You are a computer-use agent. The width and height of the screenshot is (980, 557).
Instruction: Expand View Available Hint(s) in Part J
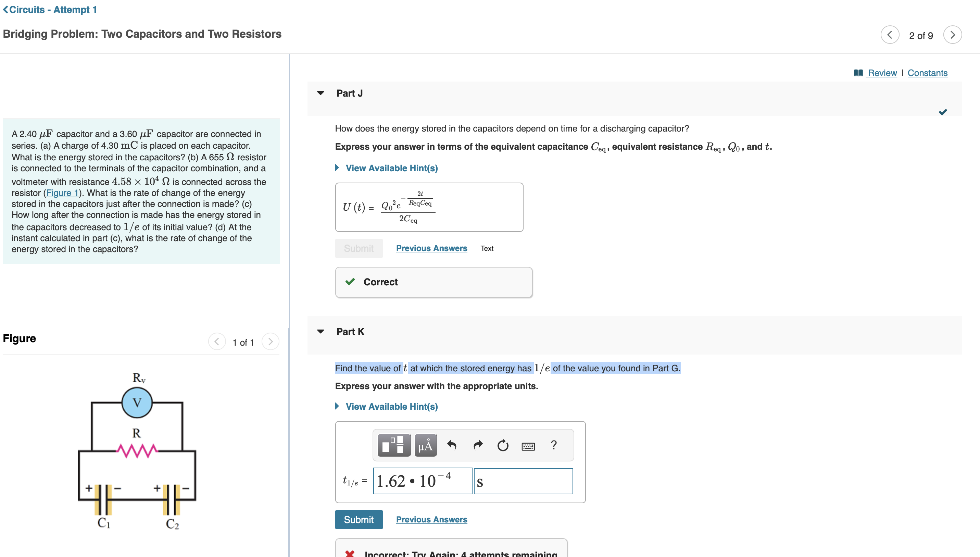click(x=391, y=168)
